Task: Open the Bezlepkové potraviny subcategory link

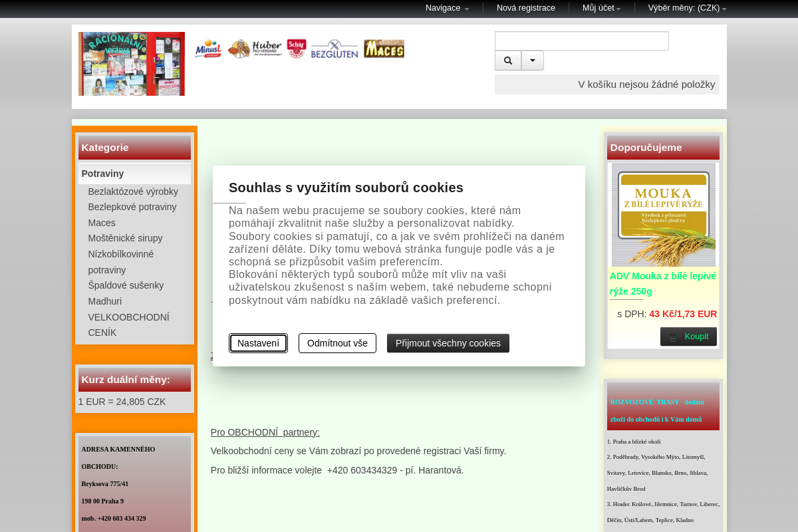Action: [132, 207]
